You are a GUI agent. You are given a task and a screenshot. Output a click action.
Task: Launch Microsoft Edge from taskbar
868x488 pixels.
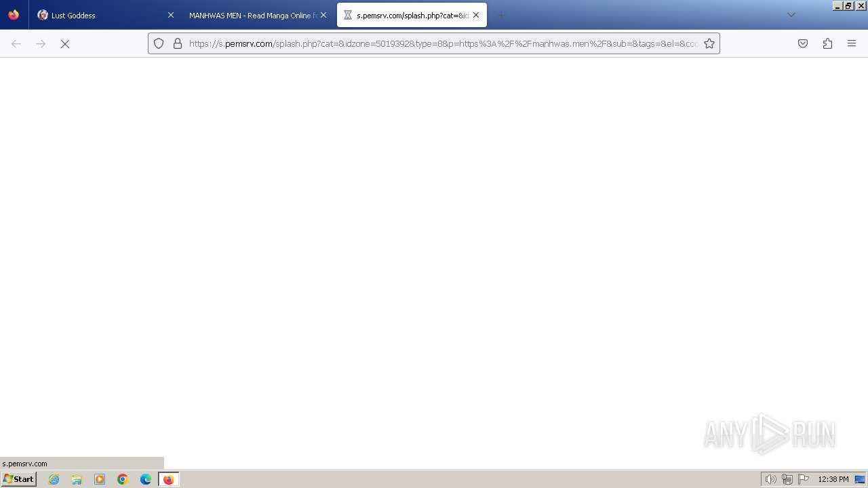click(x=146, y=479)
